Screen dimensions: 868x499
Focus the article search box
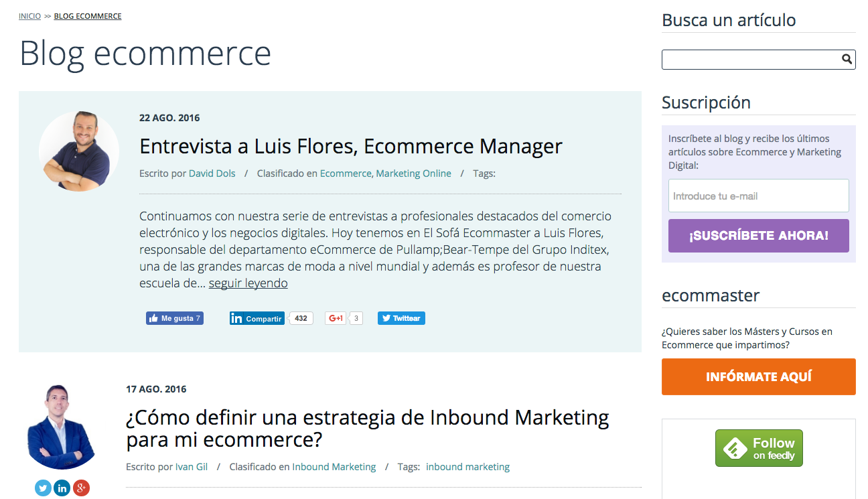coord(750,60)
